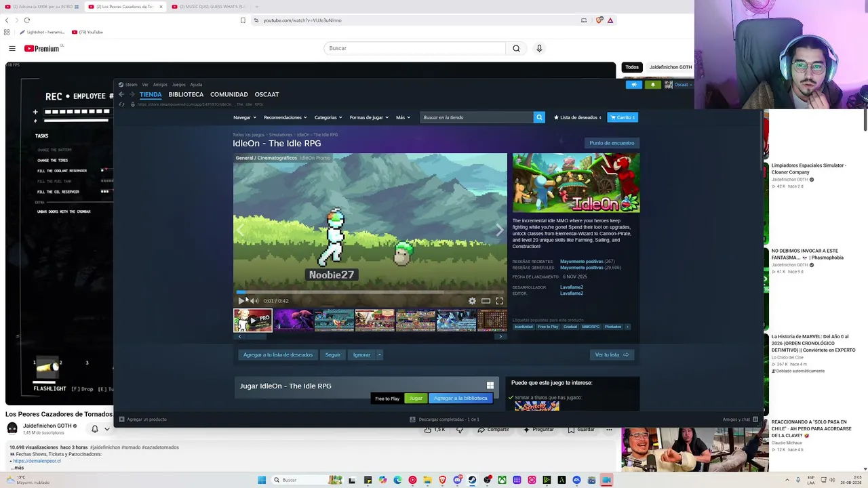Click the YouTube Premium logo

[42, 49]
